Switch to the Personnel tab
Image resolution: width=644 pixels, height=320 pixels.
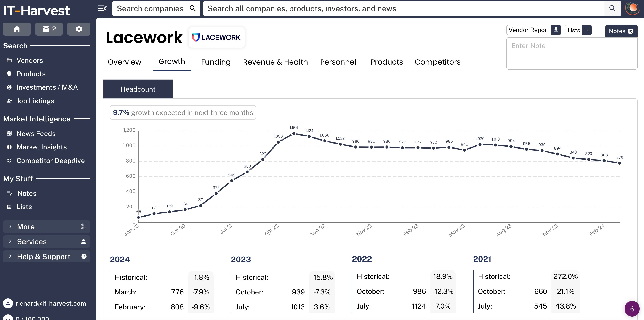click(x=338, y=62)
